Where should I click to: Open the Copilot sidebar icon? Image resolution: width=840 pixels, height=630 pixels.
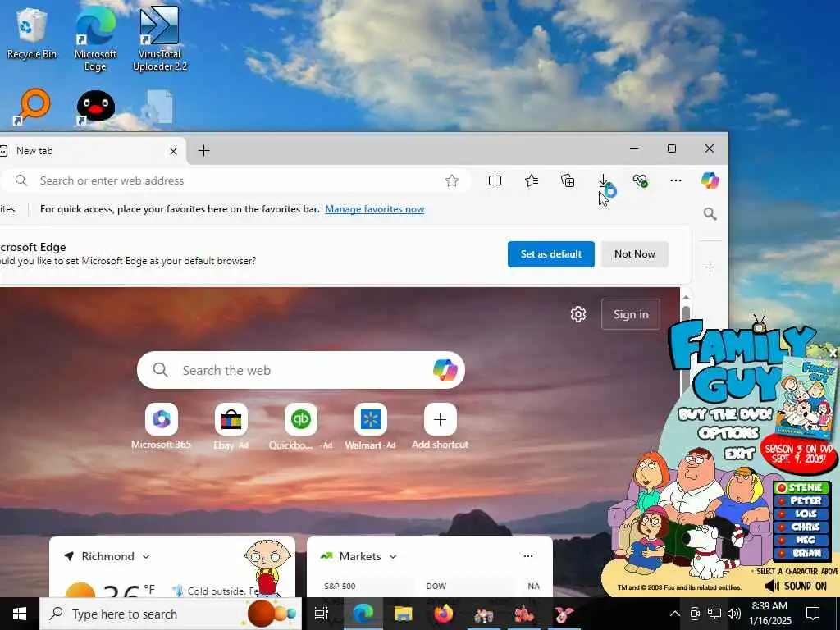click(x=710, y=180)
